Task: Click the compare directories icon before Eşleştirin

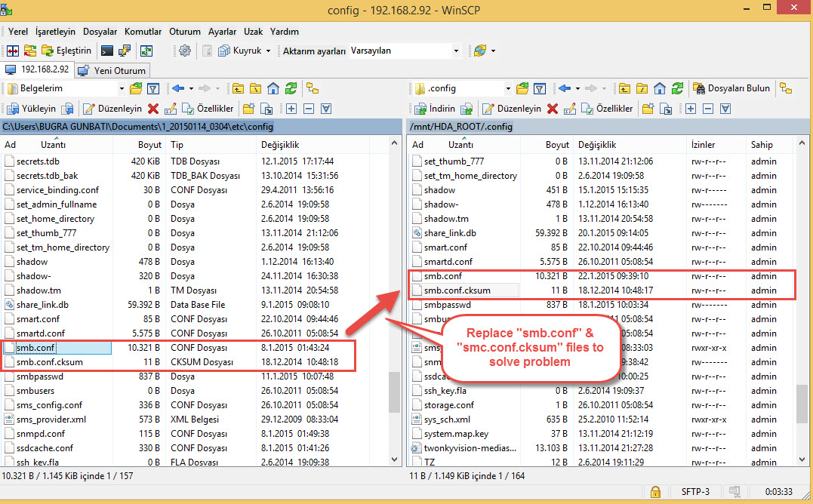Action: (30, 51)
